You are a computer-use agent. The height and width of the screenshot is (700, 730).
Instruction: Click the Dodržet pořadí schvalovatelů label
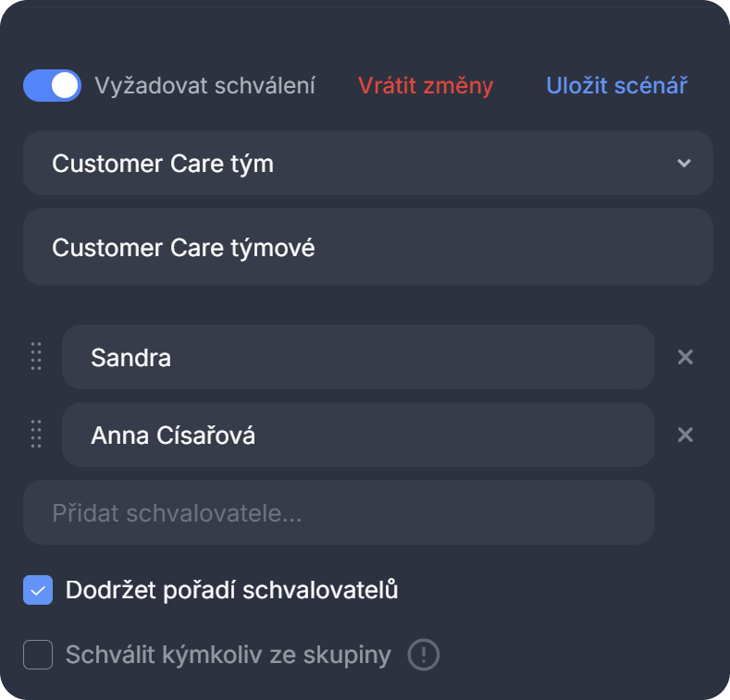(231, 590)
